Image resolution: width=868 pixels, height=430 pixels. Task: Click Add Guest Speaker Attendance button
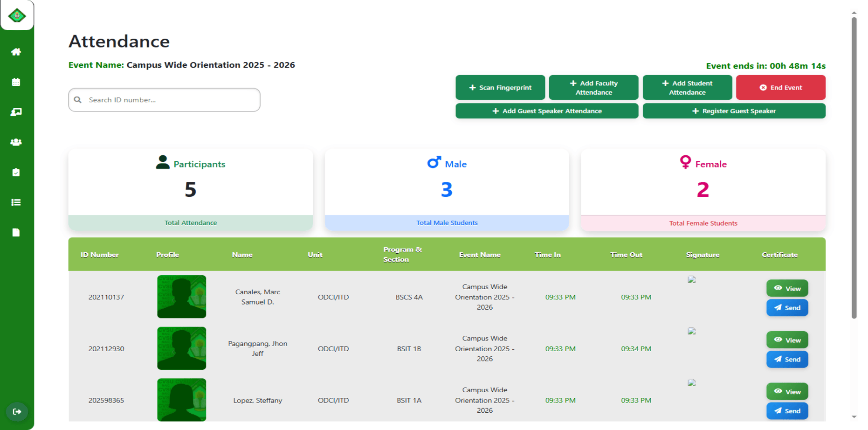pyautogui.click(x=547, y=111)
